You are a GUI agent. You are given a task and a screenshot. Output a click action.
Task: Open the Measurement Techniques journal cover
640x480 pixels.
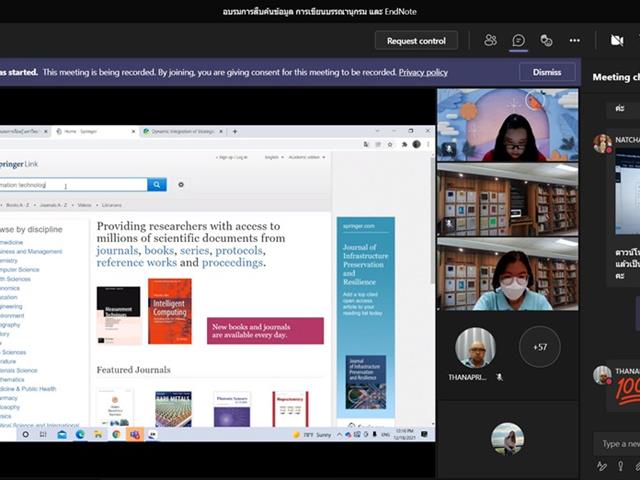point(118,315)
